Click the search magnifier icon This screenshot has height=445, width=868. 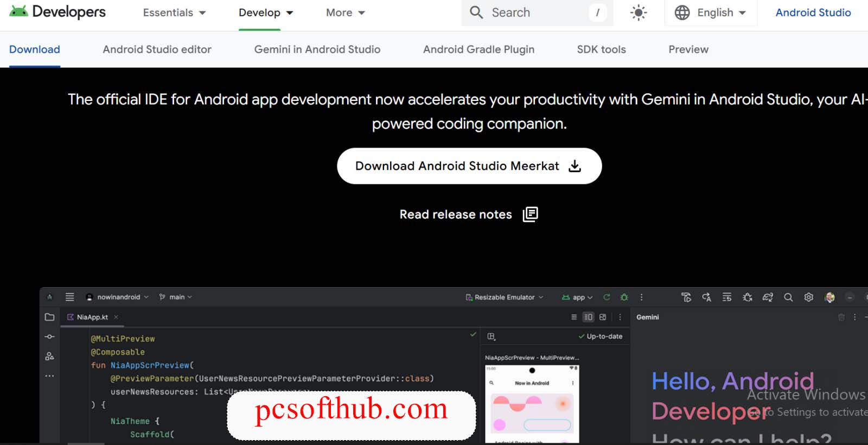476,12
